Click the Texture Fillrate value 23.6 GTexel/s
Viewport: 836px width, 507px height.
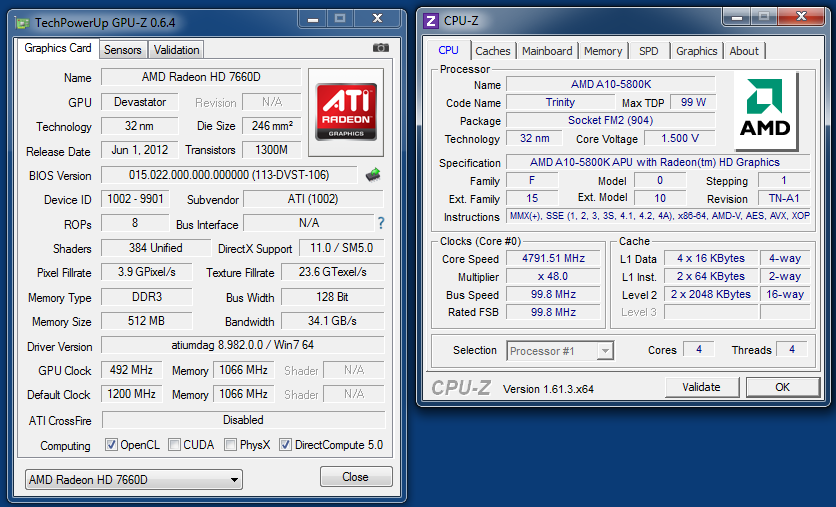point(332,272)
